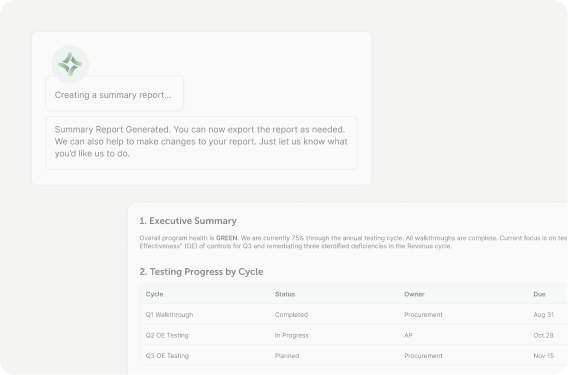Screen dimensions: 568x375
Task: Click the 'In Progress' status cell
Action: coord(292,335)
